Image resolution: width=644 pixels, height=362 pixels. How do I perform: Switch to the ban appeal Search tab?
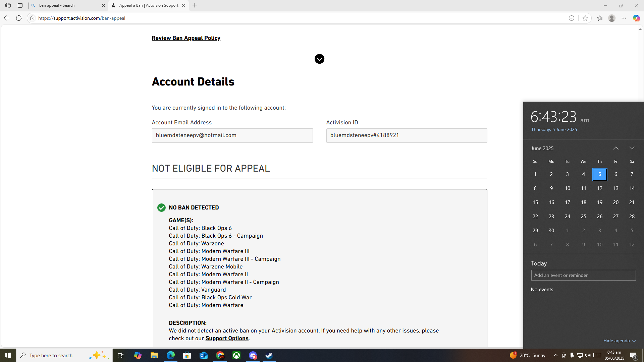point(67,5)
